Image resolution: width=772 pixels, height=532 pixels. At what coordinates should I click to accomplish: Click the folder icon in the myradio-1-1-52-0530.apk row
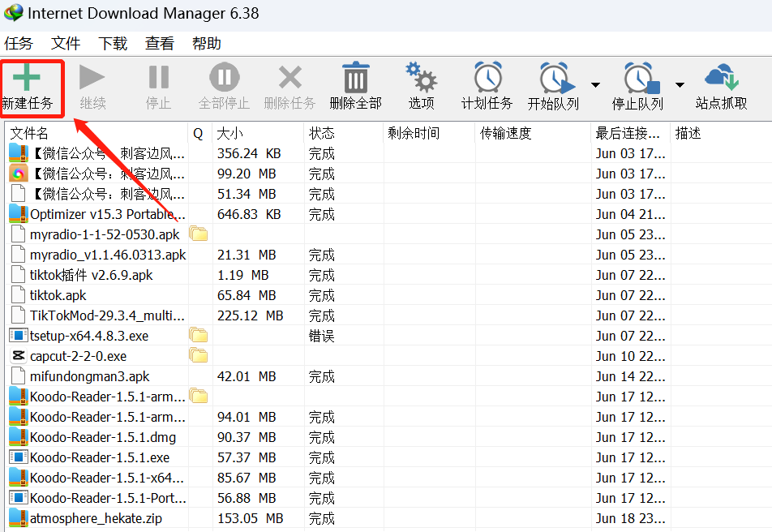(198, 234)
